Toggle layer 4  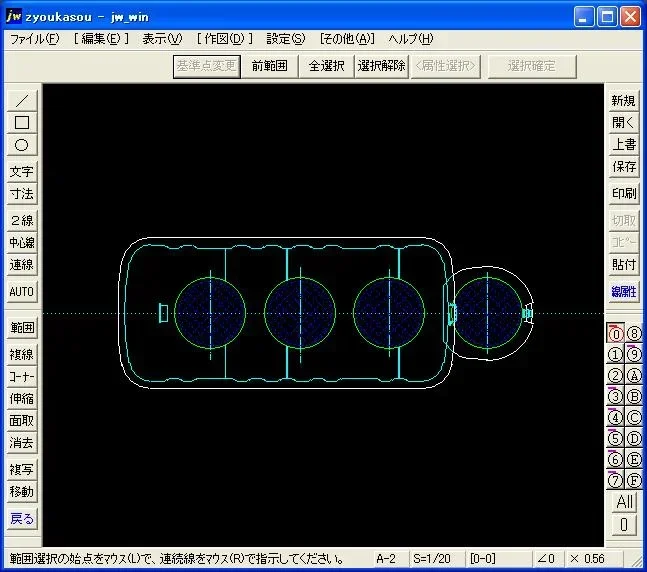[x=615, y=418]
